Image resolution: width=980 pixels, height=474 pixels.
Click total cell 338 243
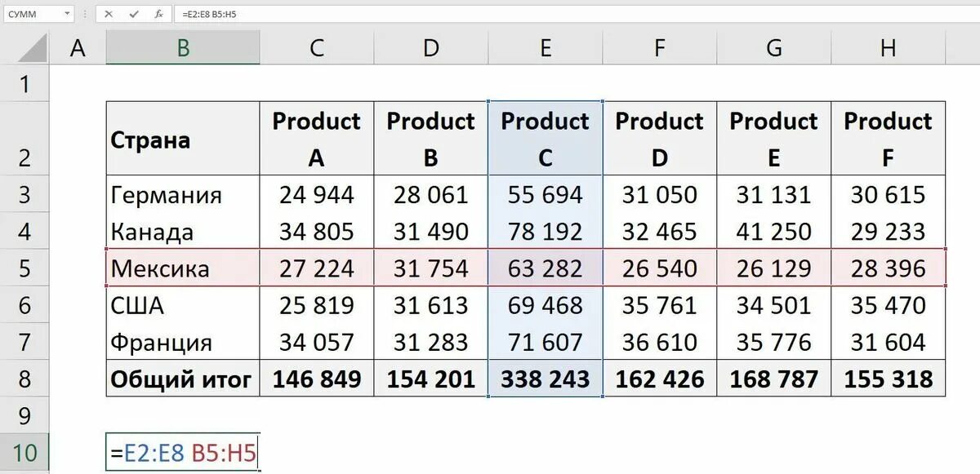[546, 379]
